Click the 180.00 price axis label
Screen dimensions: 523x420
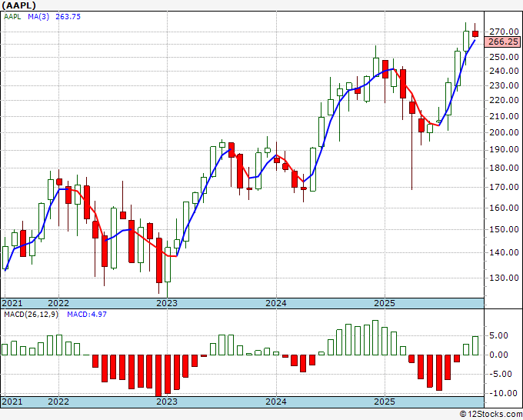click(504, 168)
